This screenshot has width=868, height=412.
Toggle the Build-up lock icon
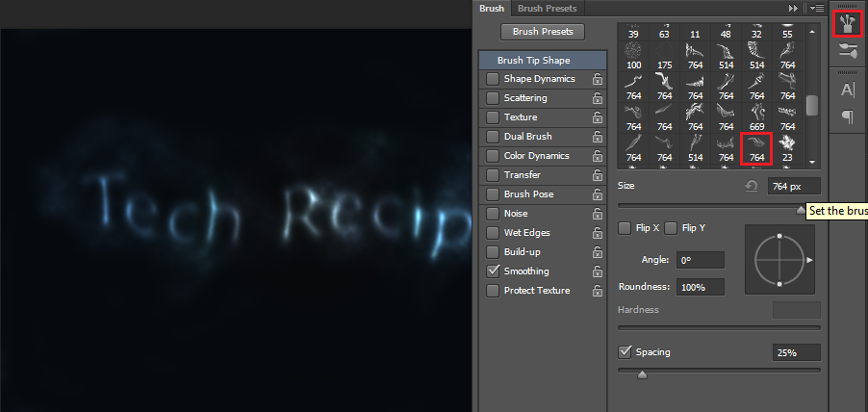click(598, 252)
